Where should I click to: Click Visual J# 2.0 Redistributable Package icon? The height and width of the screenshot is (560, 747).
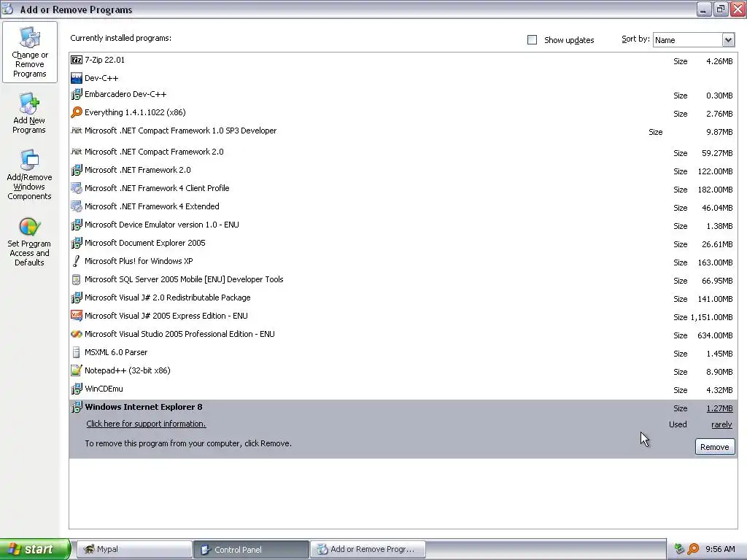coord(76,297)
